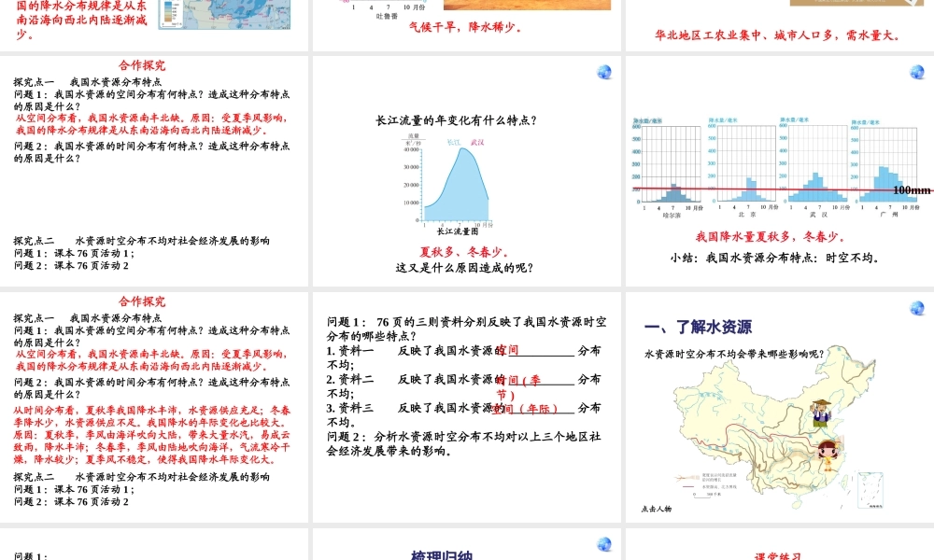934x560 pixels.
Task: Click the 梳理归纳 slide title
Action: point(442,554)
